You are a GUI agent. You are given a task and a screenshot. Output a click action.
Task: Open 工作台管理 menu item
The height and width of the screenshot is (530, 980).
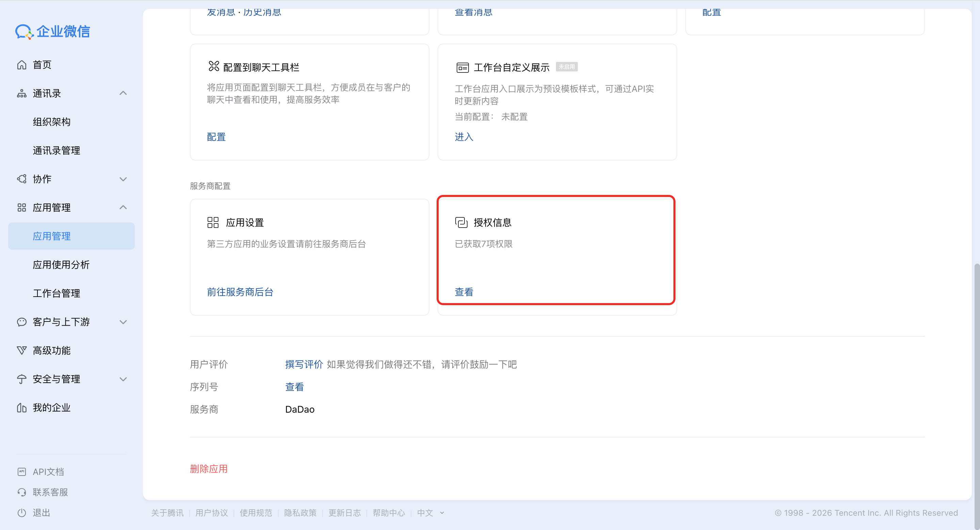pos(56,294)
